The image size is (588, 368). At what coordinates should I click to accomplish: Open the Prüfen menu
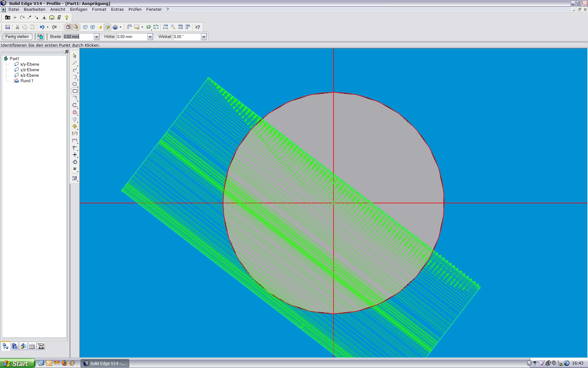135,10
